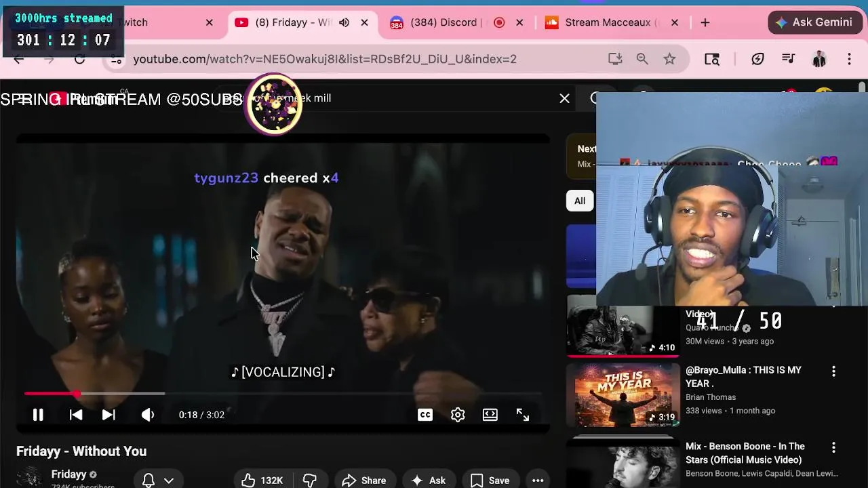Viewport: 868px width, 488px height.
Task: Switch the player to theater mode
Action: pyautogui.click(x=490, y=415)
